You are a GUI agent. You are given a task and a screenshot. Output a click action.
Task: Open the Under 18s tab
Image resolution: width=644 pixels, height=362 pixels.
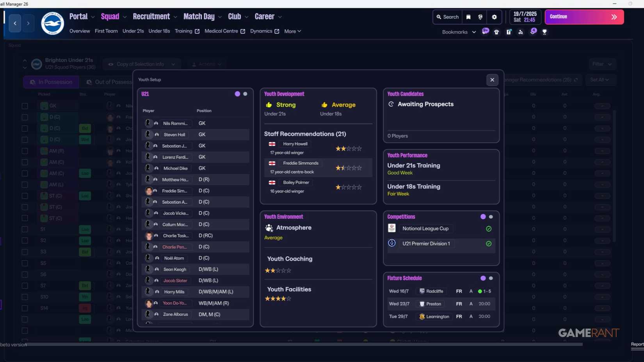click(x=159, y=31)
